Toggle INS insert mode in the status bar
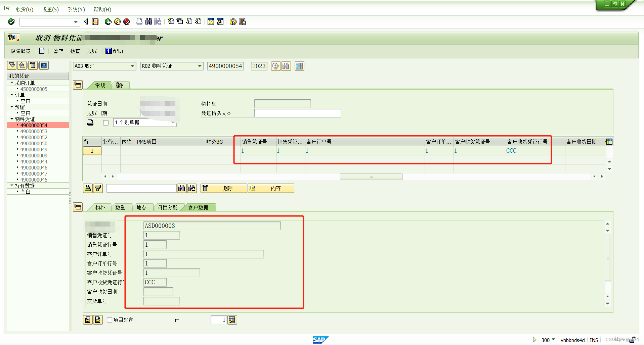The height and width of the screenshot is (345, 644). pos(594,340)
